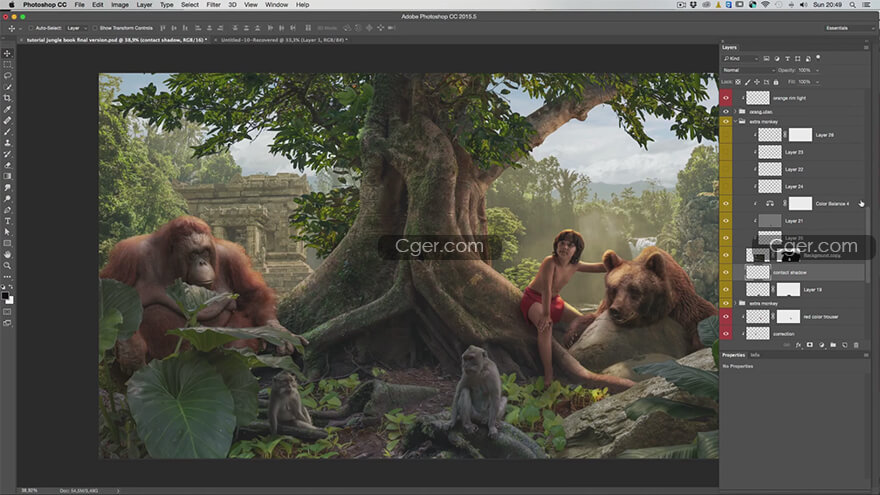
Task: Switch to the Info panel tab
Action: click(755, 355)
